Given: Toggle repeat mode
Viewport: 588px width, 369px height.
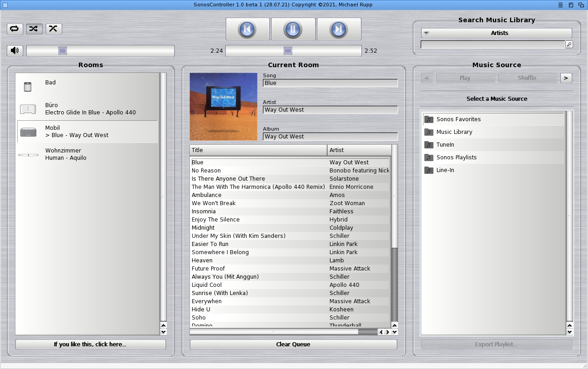Looking at the screenshot, I should pos(15,29).
